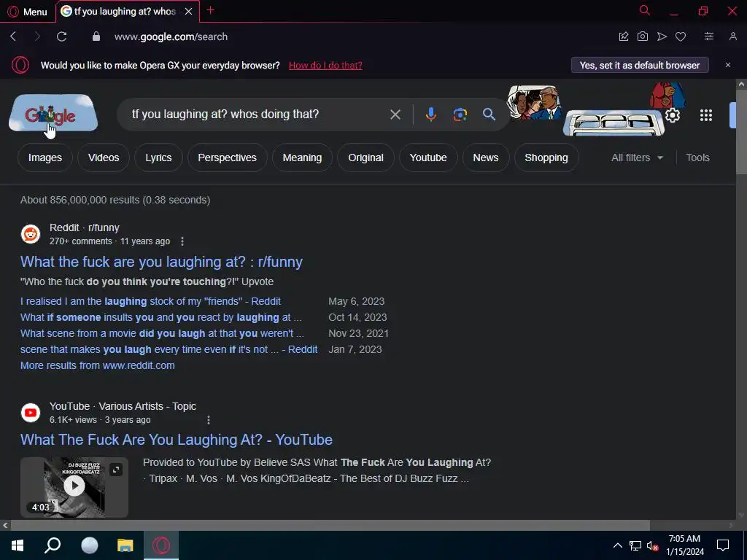The width and height of the screenshot is (747, 560).
Task: Open 'What scene from a movie' link
Action: [162, 333]
